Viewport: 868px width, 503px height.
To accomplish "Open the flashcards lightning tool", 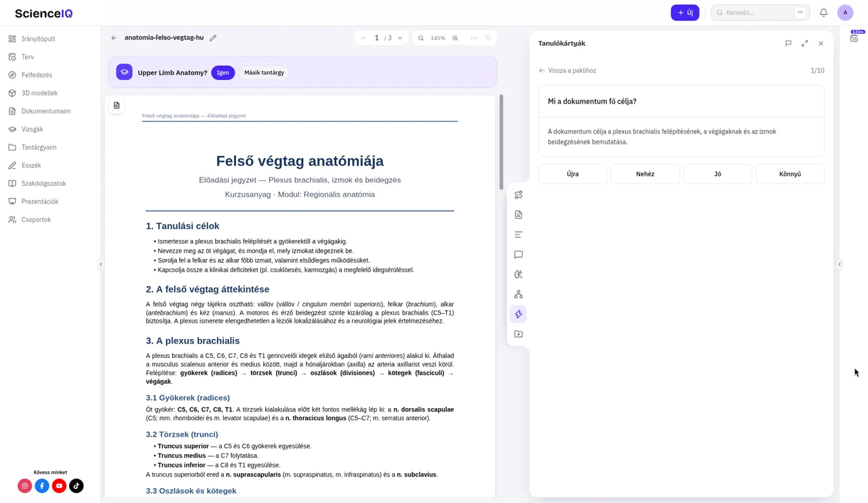I will (x=518, y=314).
